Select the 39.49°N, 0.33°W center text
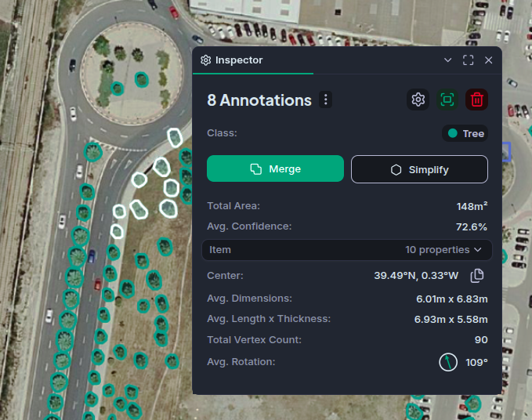 [x=416, y=276]
